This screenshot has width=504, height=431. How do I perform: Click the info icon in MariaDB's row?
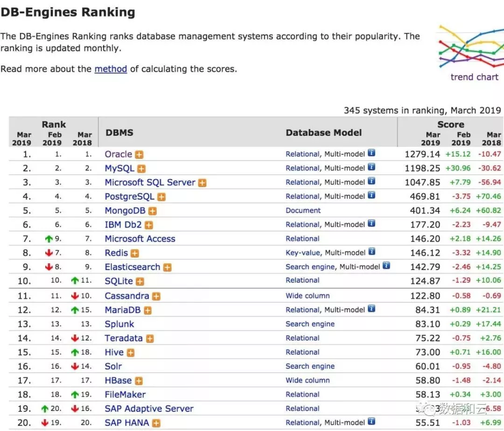click(x=371, y=309)
